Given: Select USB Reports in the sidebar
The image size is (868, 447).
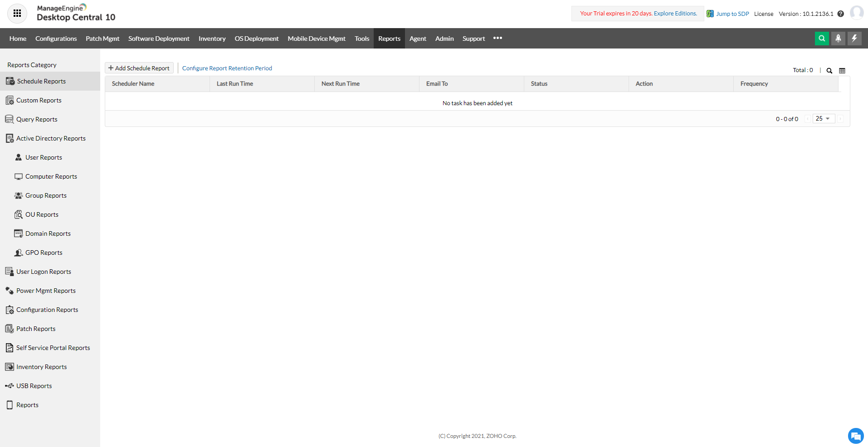Looking at the screenshot, I should point(33,385).
